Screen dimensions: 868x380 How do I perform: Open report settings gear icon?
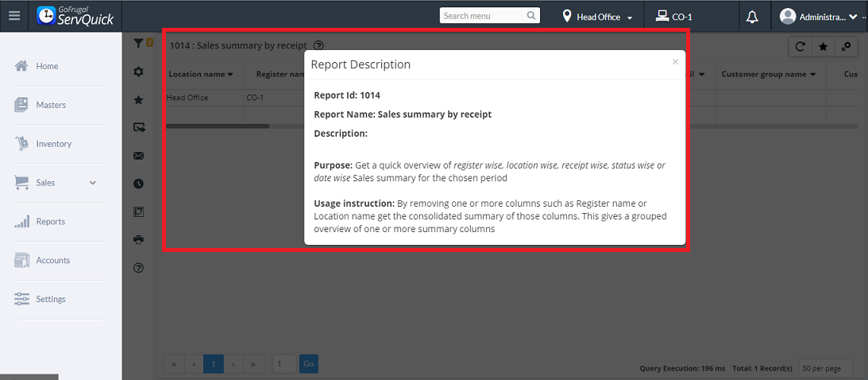[x=139, y=72]
